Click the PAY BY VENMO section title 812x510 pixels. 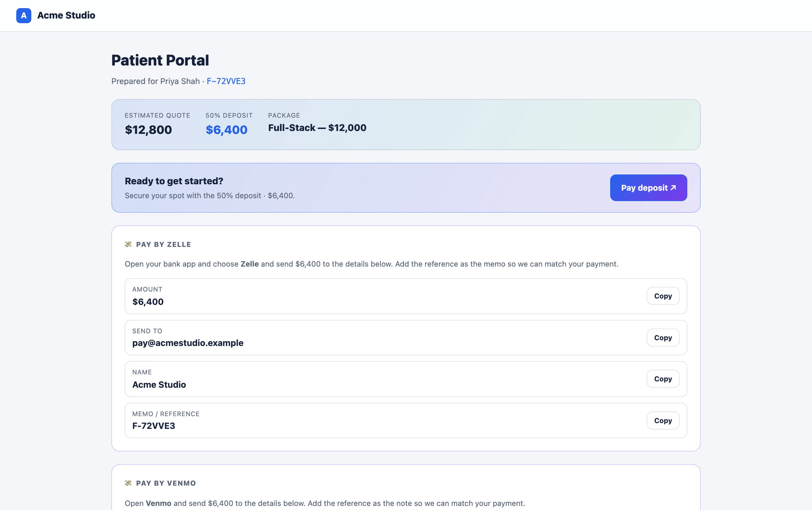pos(166,483)
